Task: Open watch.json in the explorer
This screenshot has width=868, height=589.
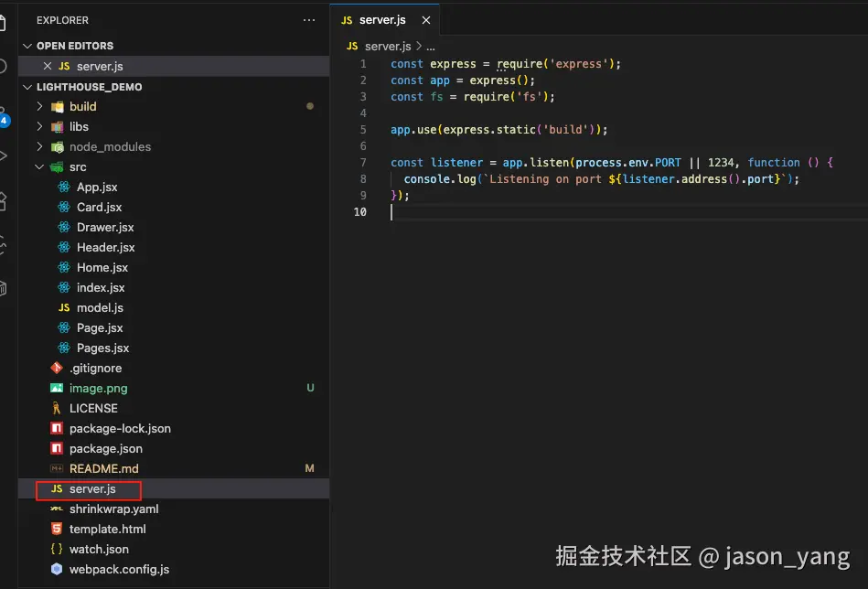Action: point(99,549)
